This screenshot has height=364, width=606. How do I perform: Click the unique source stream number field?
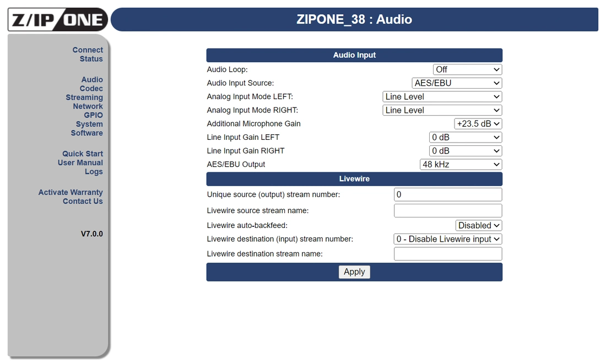click(448, 194)
